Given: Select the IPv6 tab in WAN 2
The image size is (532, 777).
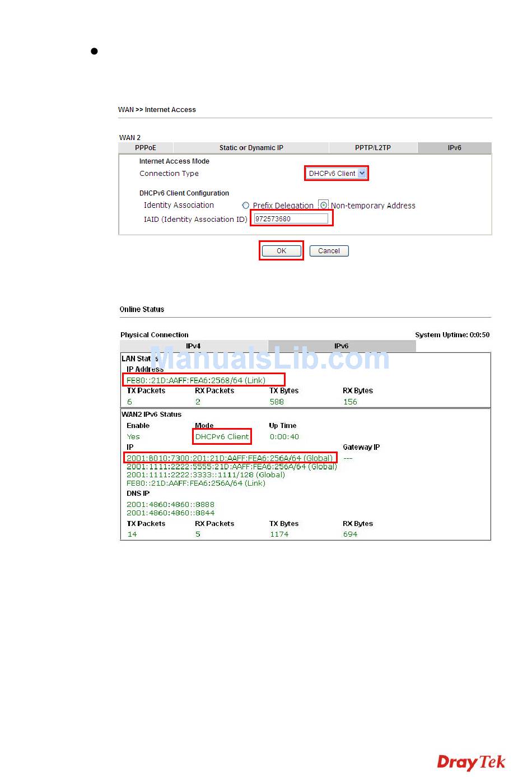Looking at the screenshot, I should click(454, 148).
